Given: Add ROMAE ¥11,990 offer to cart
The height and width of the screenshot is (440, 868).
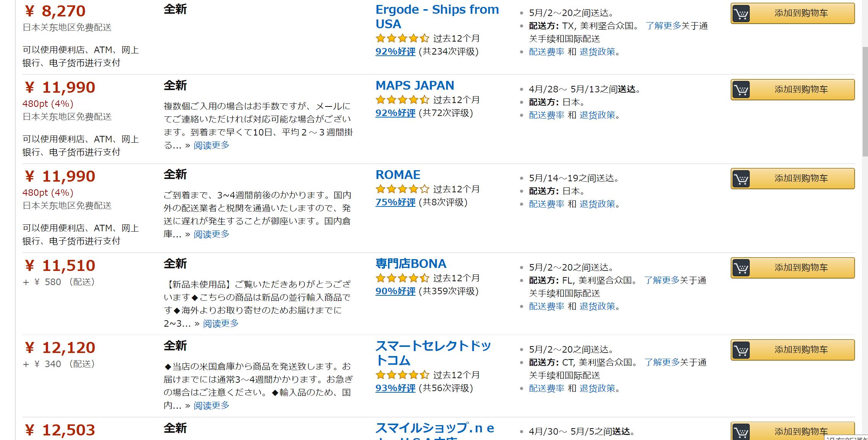Looking at the screenshot, I should pos(800,179).
